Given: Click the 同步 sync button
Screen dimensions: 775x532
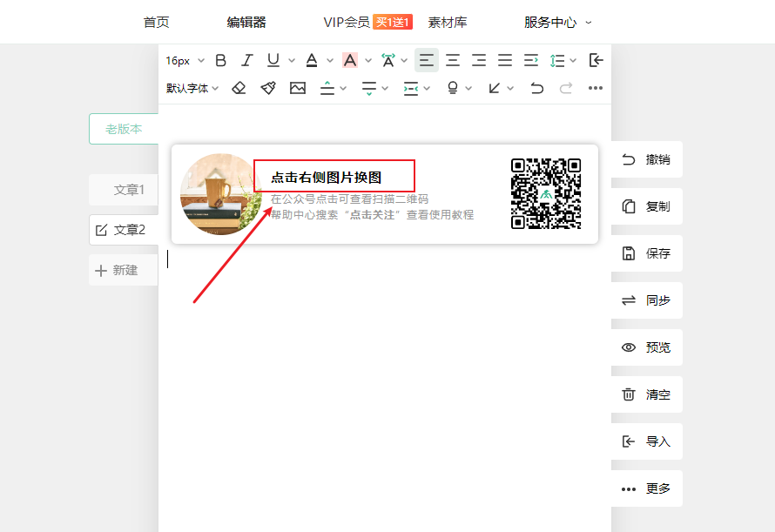Looking at the screenshot, I should click(x=646, y=300).
